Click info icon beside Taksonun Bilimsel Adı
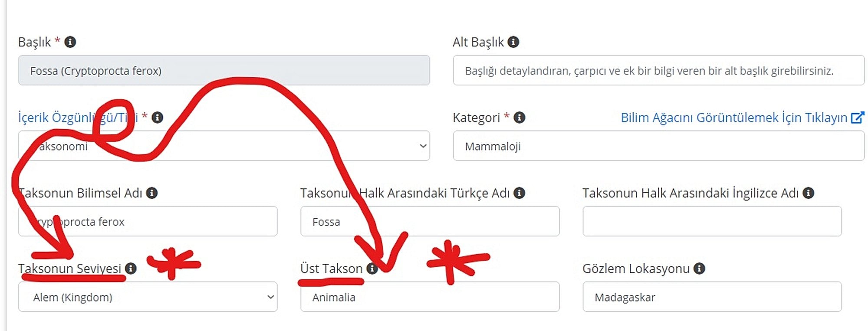This screenshot has height=331, width=868. (151, 193)
